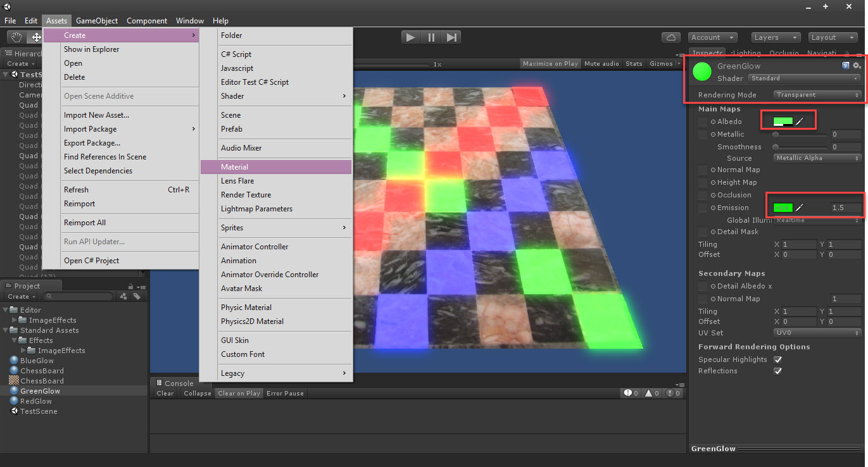This screenshot has height=467, width=868.
Task: Open the Emission color swatch
Action: pos(783,208)
